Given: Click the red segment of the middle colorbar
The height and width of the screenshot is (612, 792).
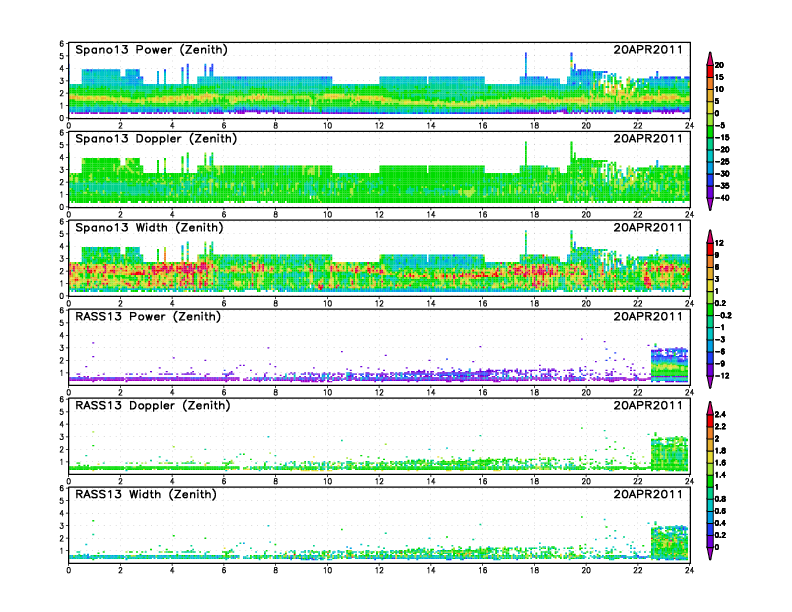Looking at the screenshot, I should [x=710, y=249].
